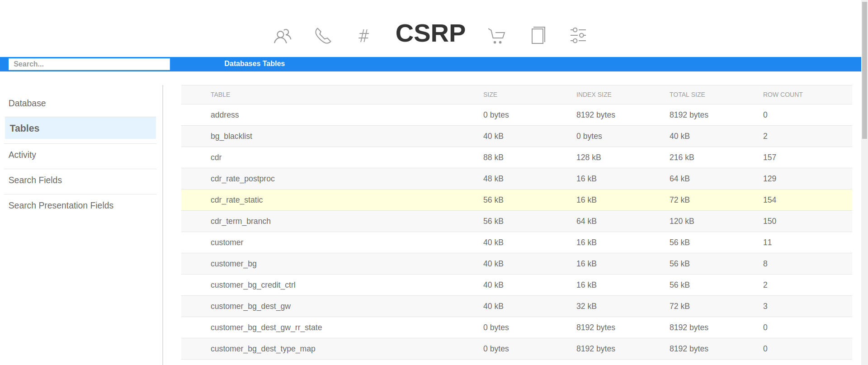Sort by the SIZE column header
Viewport: 868px width, 365px height.
point(490,95)
